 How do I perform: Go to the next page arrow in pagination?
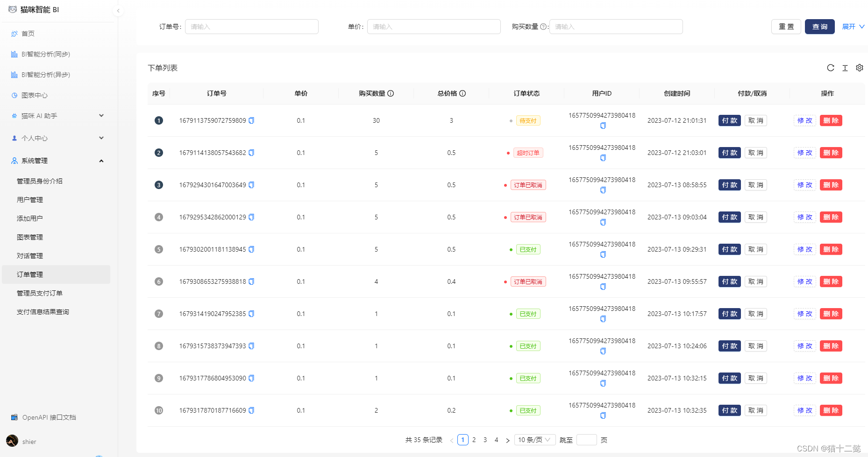(x=508, y=440)
